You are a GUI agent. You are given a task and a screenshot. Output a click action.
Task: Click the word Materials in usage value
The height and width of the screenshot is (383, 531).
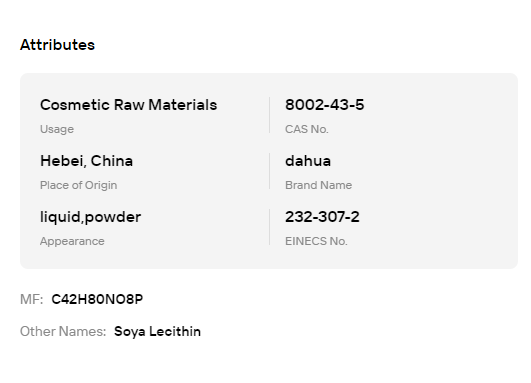[x=183, y=105]
